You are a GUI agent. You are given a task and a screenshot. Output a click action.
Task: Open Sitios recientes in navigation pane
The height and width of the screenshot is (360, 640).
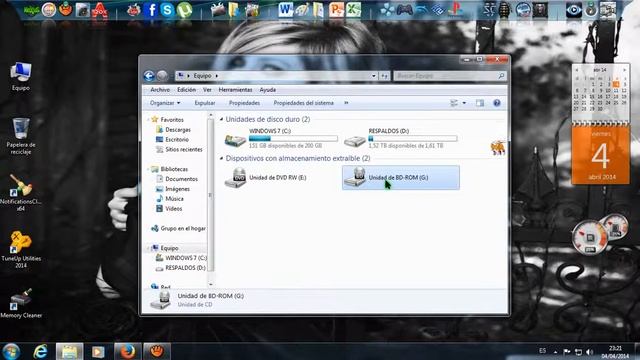click(184, 149)
